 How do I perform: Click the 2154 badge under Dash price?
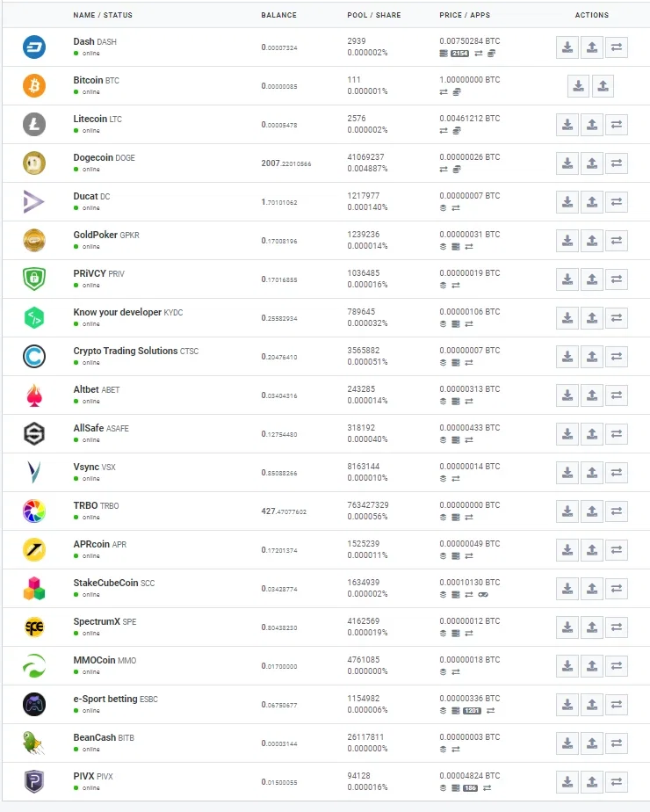[459, 54]
